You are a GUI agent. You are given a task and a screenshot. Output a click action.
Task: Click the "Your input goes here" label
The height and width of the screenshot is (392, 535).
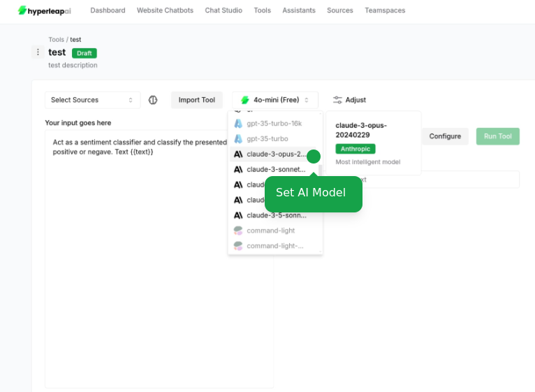pyautogui.click(x=78, y=122)
